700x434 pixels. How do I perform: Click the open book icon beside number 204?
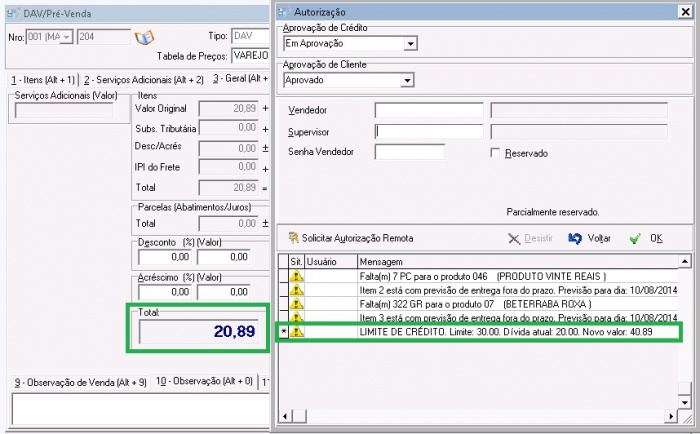[144, 37]
